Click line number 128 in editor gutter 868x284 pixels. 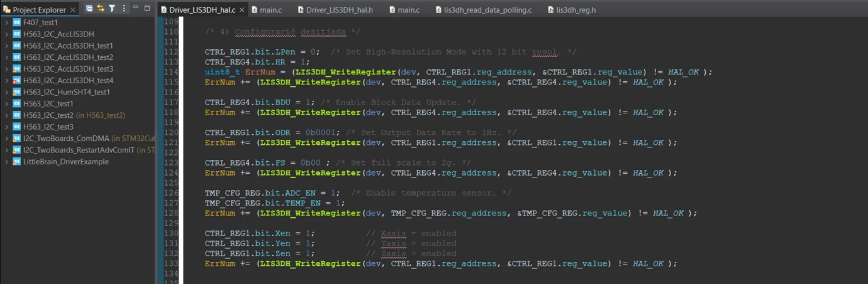click(170, 213)
